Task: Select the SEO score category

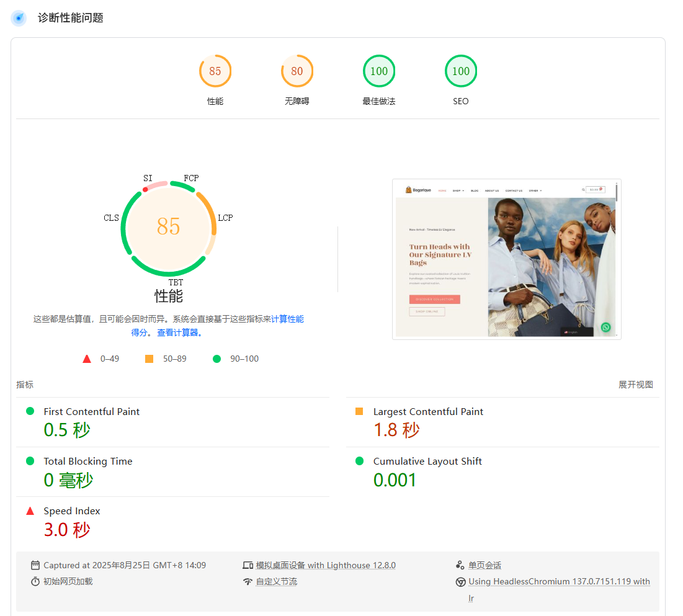Action: click(461, 71)
